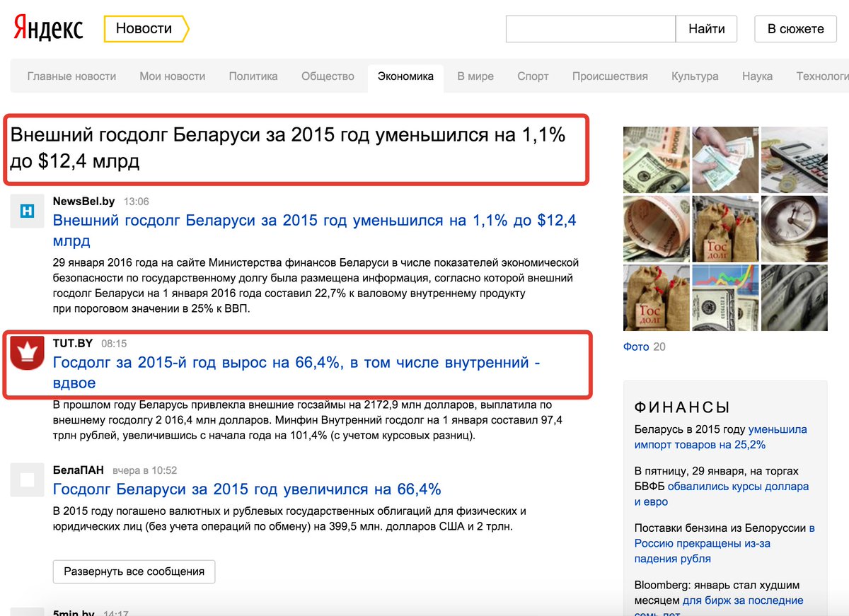Open the Политика tab
The image size is (849, 616).
click(253, 76)
